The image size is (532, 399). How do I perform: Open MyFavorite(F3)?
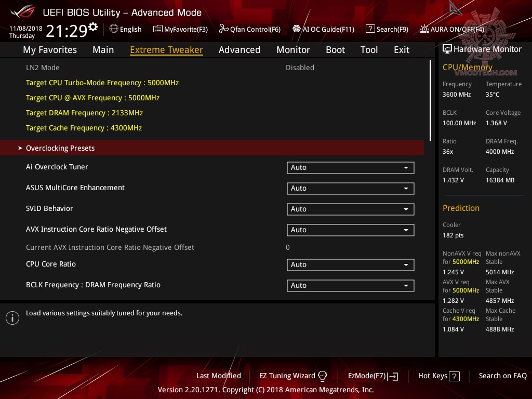tap(180, 29)
